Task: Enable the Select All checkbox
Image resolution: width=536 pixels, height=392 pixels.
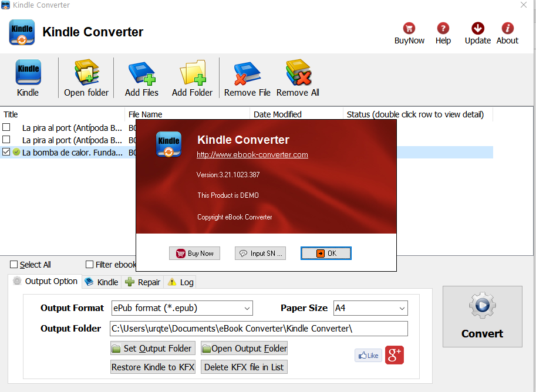Action: point(14,265)
